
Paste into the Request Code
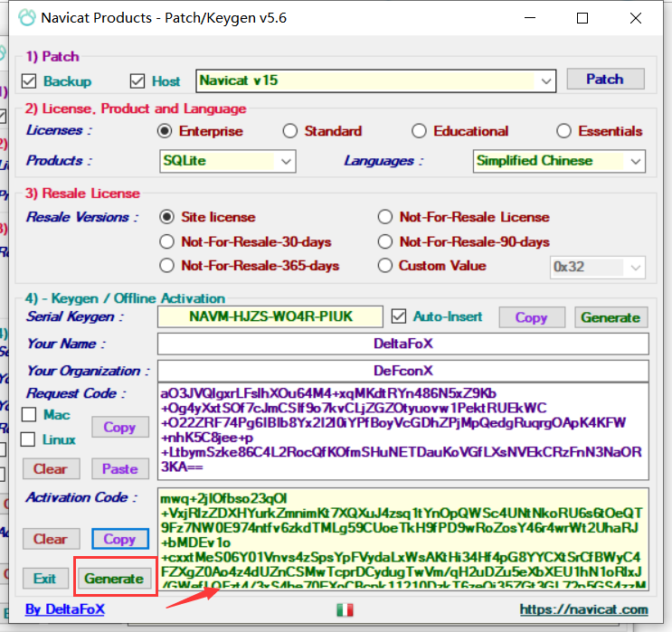click(120, 468)
